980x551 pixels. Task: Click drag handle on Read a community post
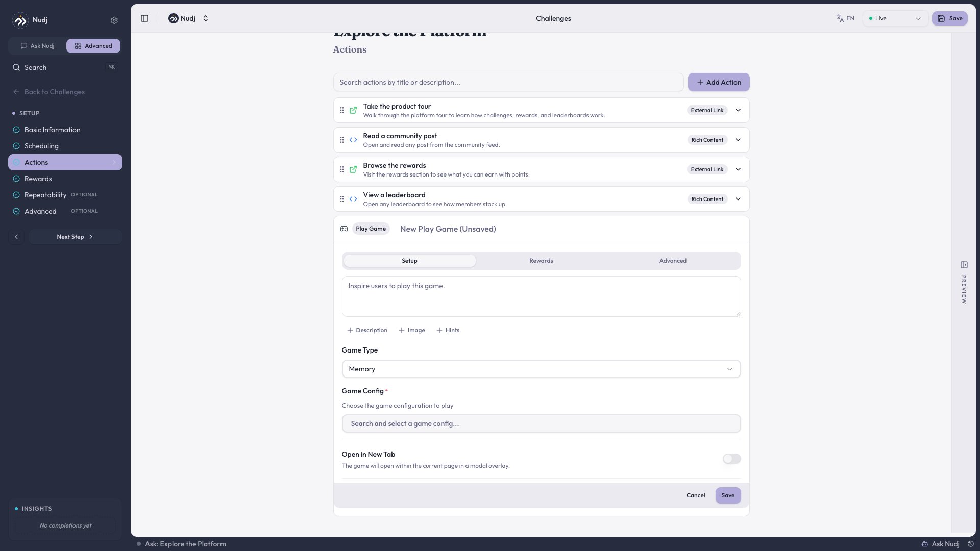click(x=342, y=140)
